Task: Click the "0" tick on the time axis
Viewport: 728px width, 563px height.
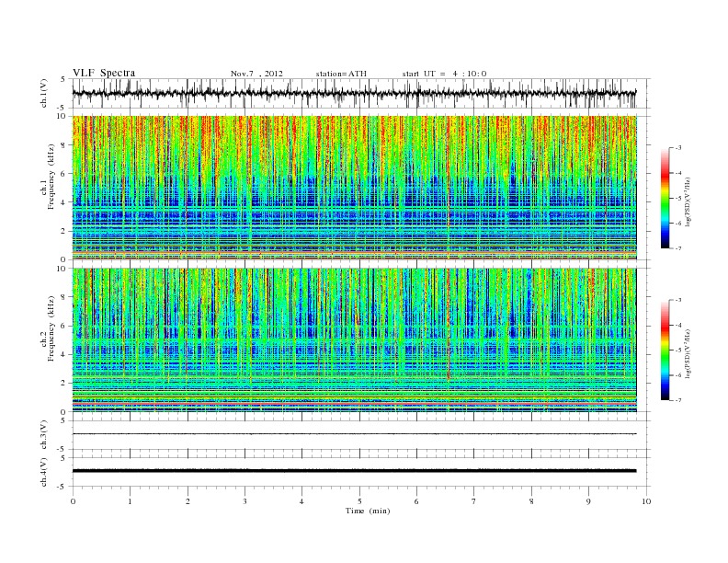Action: (73, 501)
